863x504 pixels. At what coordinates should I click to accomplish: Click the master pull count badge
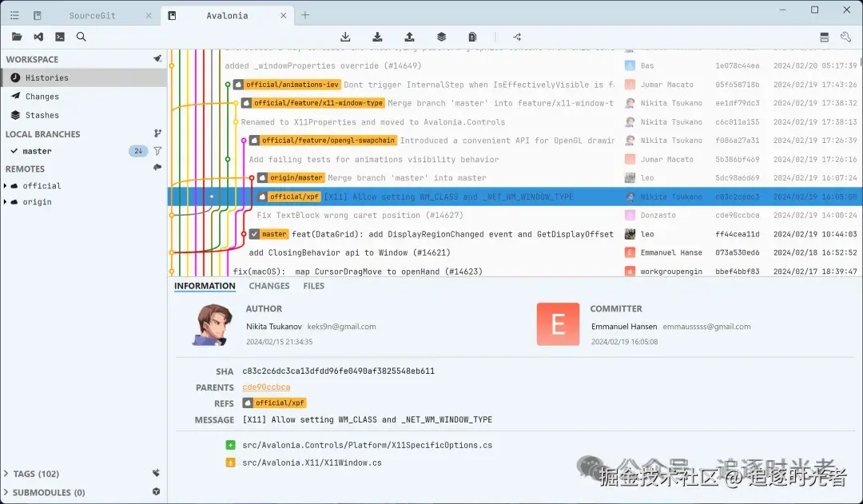(x=138, y=151)
